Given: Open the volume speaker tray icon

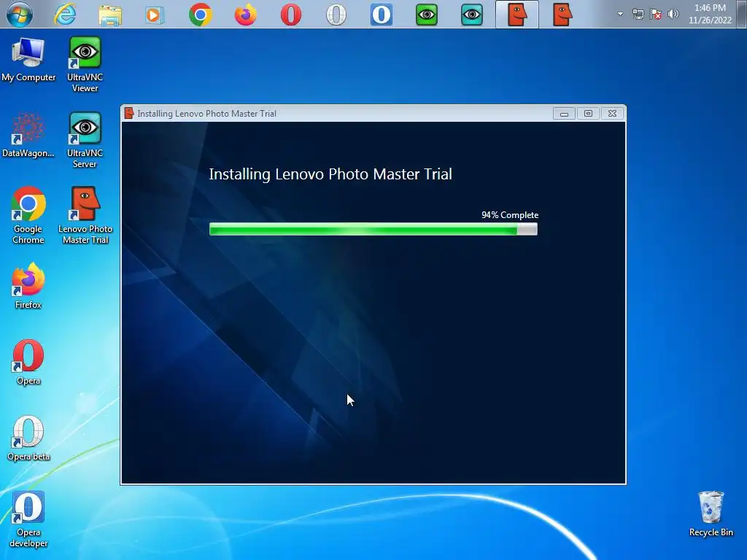Looking at the screenshot, I should (x=673, y=14).
